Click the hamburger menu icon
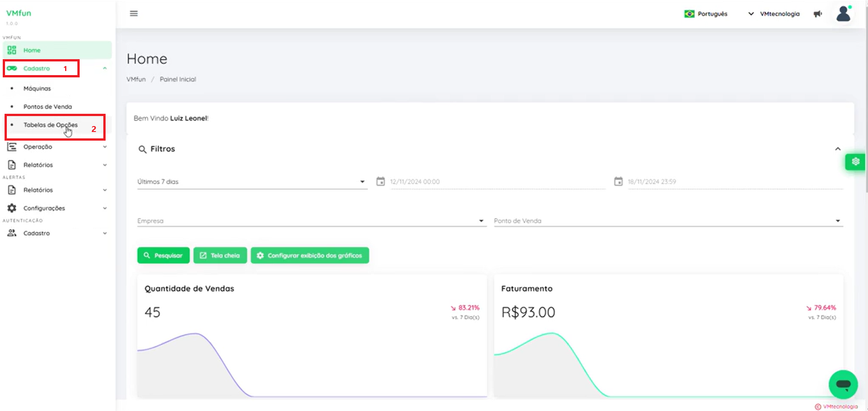 [134, 14]
